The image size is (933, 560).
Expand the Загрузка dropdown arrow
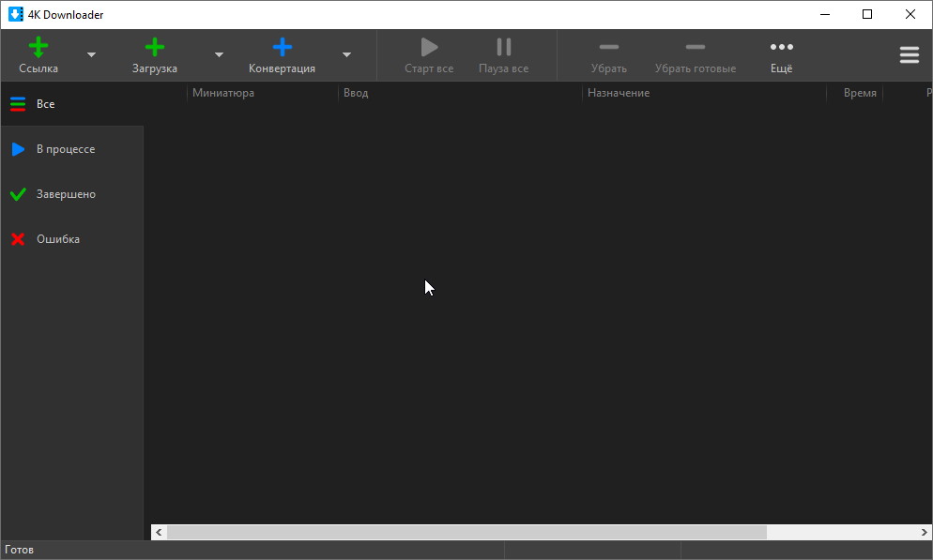(219, 55)
